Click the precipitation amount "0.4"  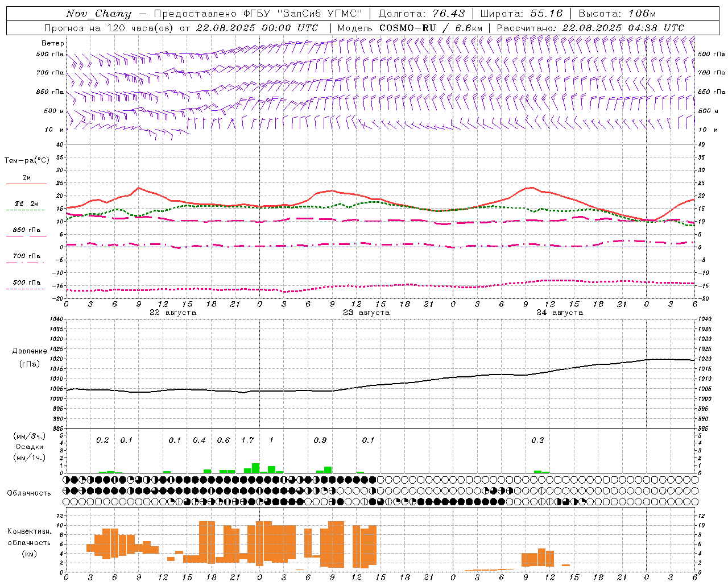pos(199,440)
